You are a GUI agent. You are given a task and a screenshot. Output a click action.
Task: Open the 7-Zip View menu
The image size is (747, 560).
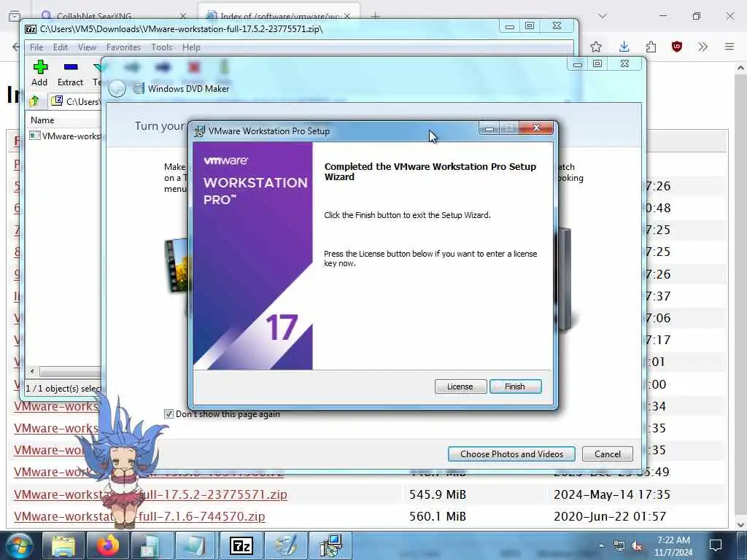click(x=88, y=47)
